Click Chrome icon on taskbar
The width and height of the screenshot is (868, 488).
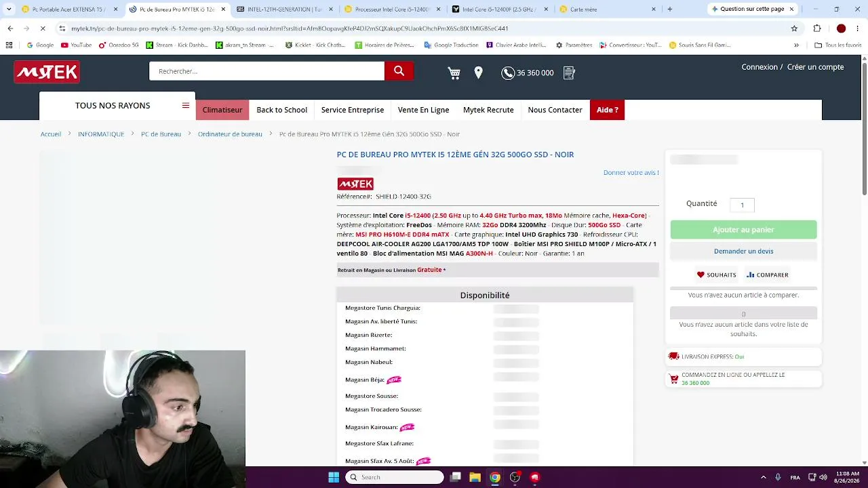[495, 477]
